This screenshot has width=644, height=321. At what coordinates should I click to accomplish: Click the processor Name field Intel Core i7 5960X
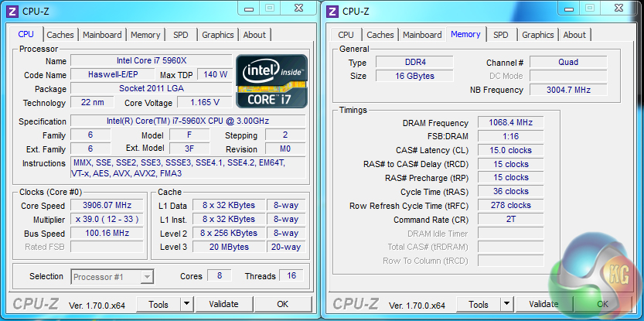point(152,60)
